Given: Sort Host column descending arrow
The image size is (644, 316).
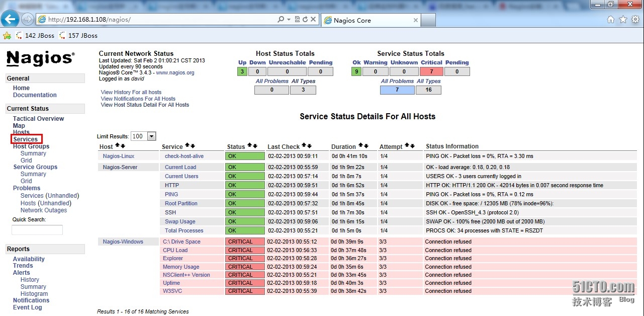Looking at the screenshot, I should (x=123, y=146).
